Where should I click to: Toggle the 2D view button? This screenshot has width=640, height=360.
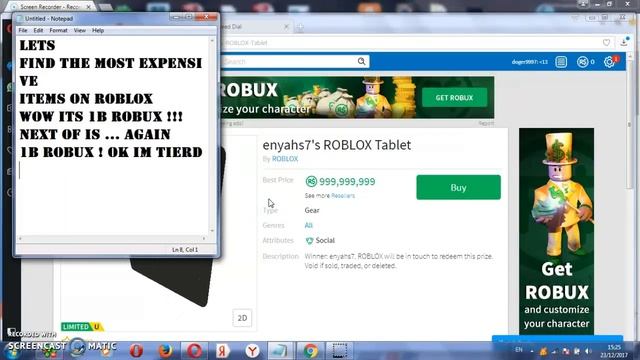(x=242, y=318)
